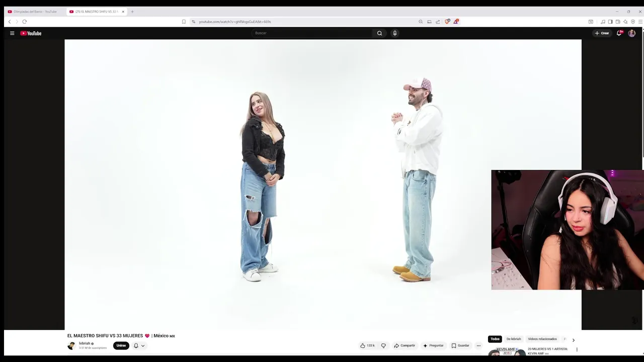Start voice search with the microphone
The width and height of the screenshot is (644, 362).
click(x=395, y=33)
